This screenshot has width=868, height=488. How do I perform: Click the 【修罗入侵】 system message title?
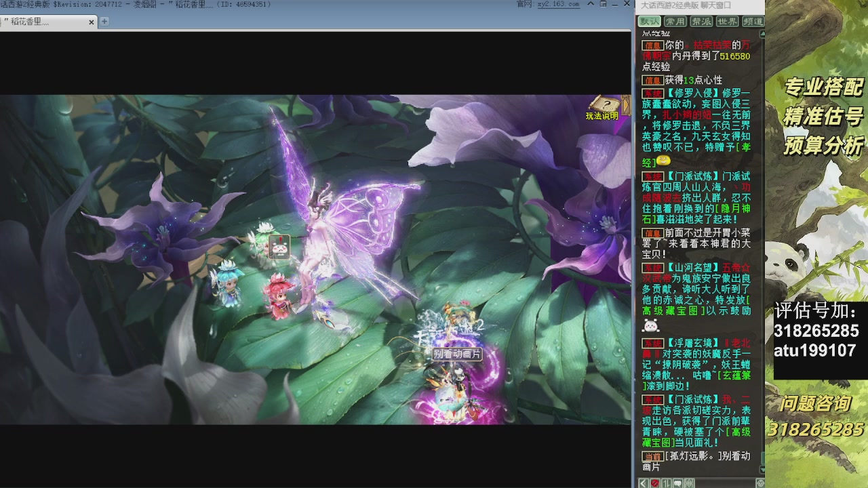click(692, 93)
